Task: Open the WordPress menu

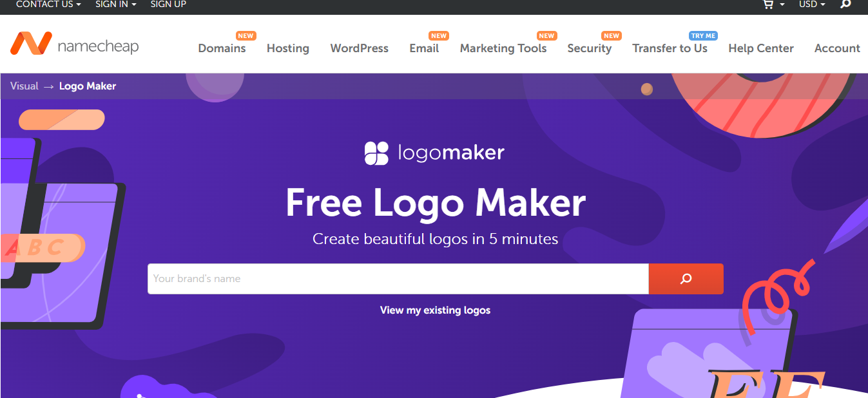Action: 360,48
